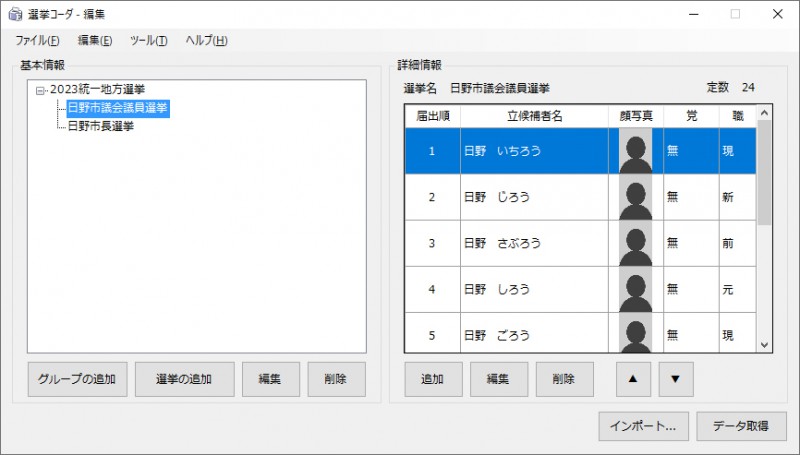Select candidate name 日野 さぶろう
This screenshot has height=455, width=800.
(502, 243)
